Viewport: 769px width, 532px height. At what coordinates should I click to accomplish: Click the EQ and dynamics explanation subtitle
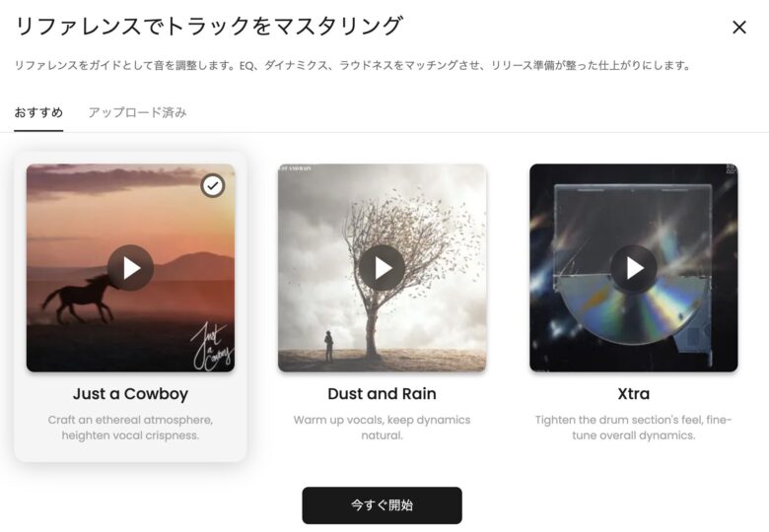[x=352, y=65]
